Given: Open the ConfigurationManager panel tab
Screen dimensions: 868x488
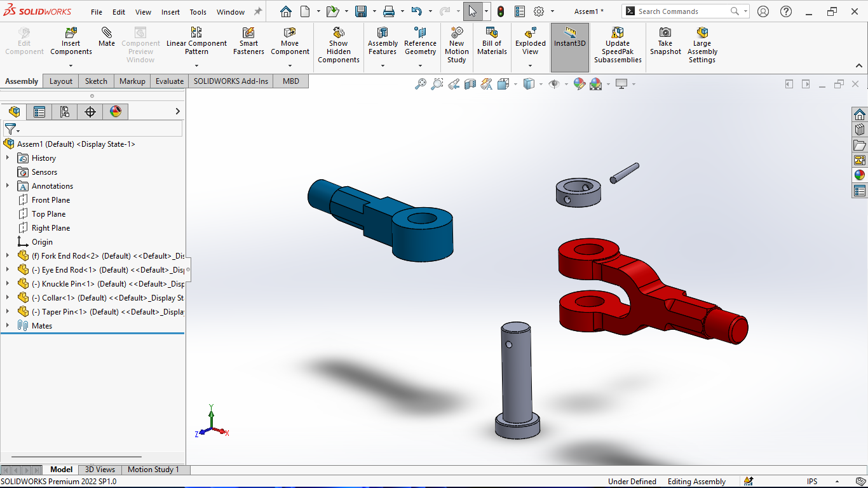Looking at the screenshot, I should point(64,112).
